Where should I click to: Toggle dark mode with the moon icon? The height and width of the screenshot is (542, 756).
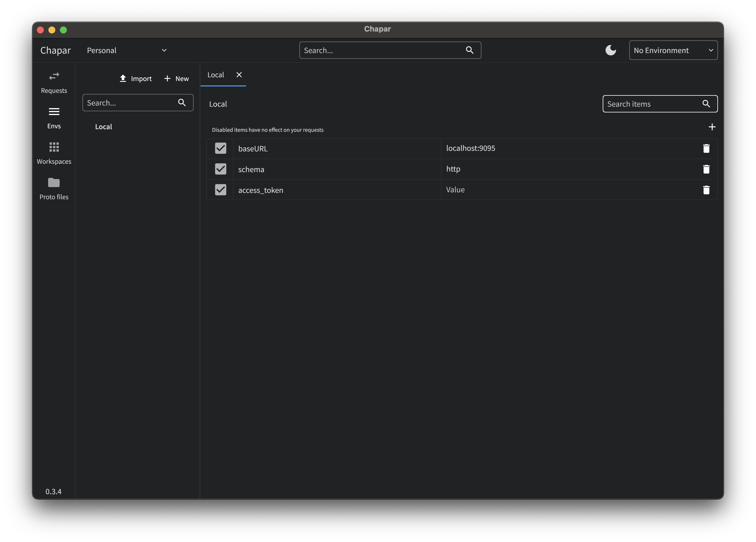[610, 50]
